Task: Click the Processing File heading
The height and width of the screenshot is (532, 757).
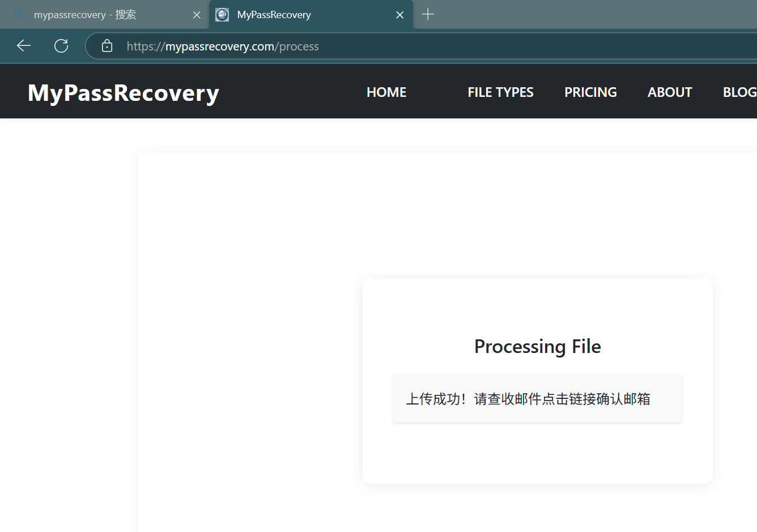Action: click(x=537, y=346)
